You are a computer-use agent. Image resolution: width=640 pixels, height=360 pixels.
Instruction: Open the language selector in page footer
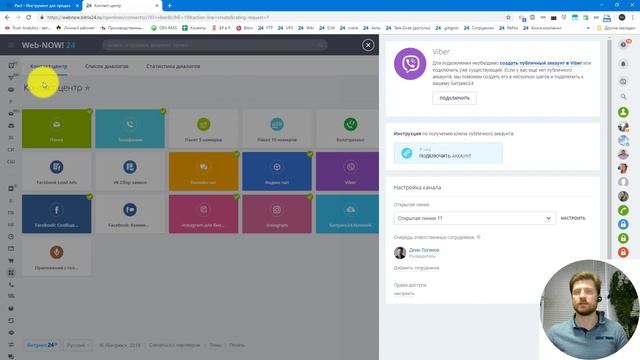coord(77,345)
